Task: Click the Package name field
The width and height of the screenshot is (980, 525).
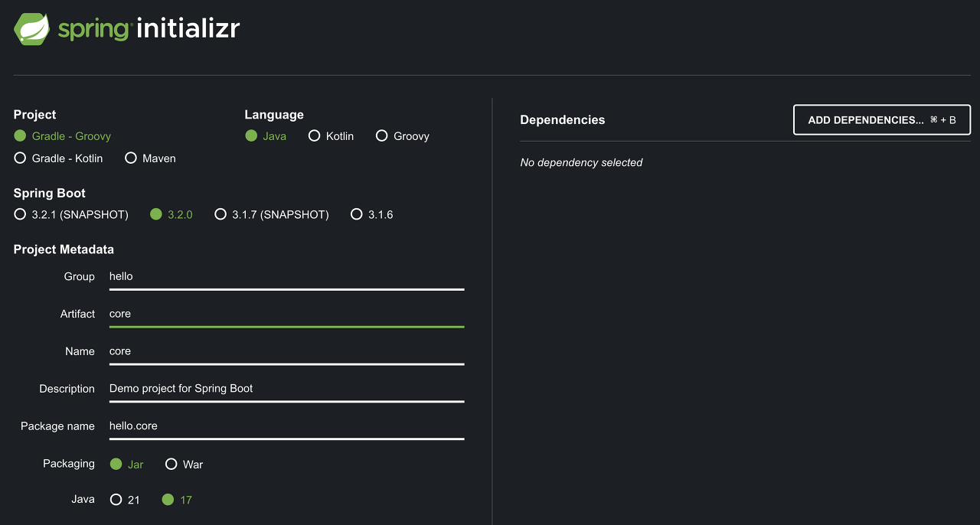Action: pyautogui.click(x=286, y=427)
